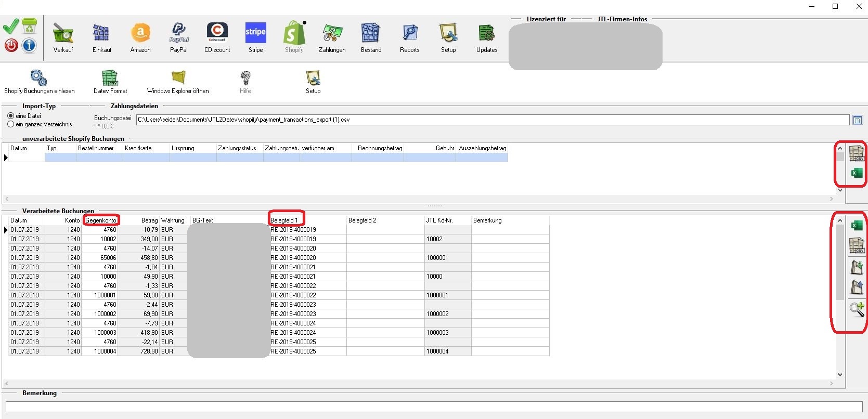Select 'eine Datei' import type
This screenshot has height=419, width=868.
(11, 116)
